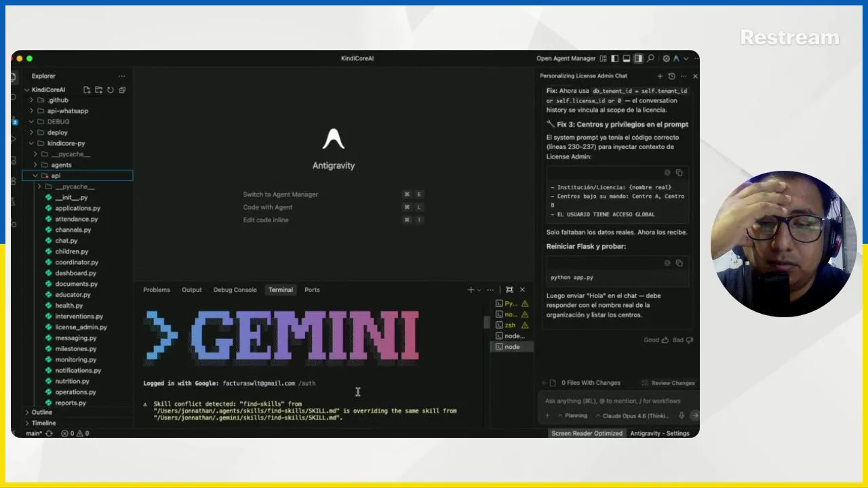Viewport: 868px width, 488px height.
Task: Switch to the Output tab
Action: pos(192,290)
